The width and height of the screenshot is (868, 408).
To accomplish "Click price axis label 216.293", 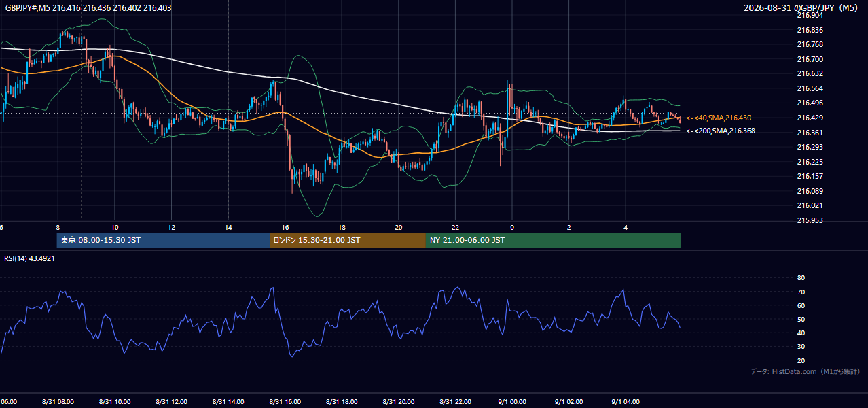I will (x=810, y=147).
